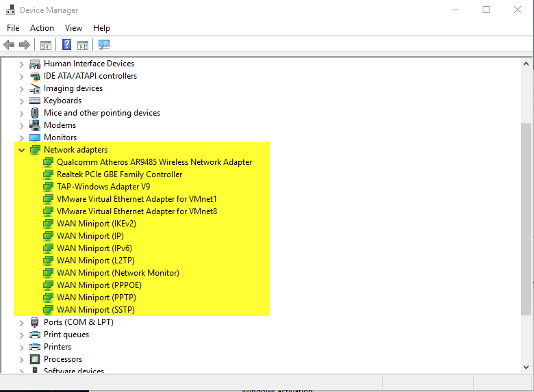Scan for hardware changes monitor icon
The height and width of the screenshot is (392, 534).
tap(104, 44)
